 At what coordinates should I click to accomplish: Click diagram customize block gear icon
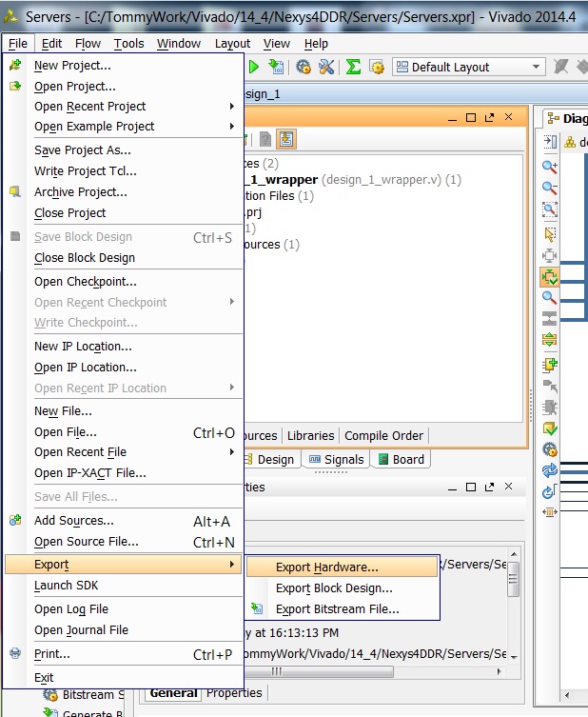pyautogui.click(x=550, y=449)
